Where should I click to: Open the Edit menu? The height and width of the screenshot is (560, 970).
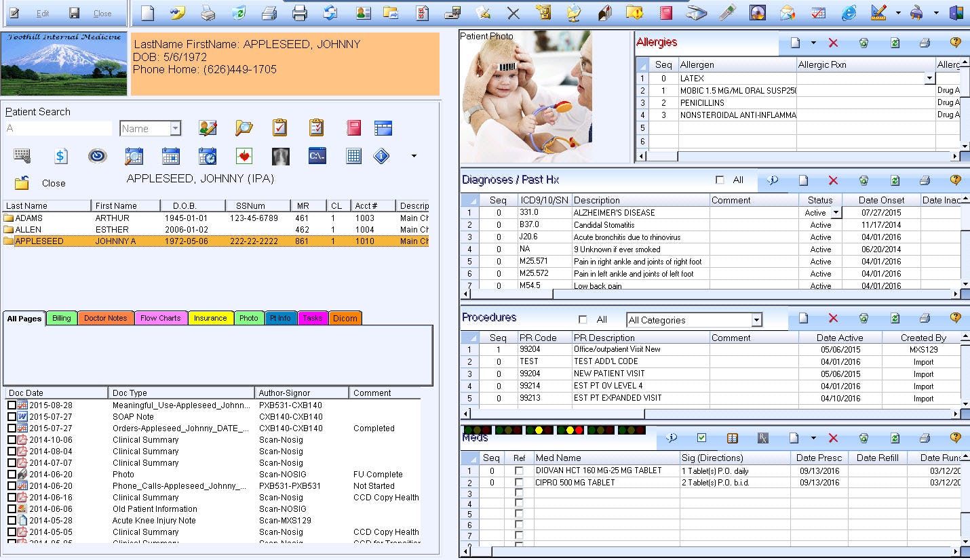point(42,12)
